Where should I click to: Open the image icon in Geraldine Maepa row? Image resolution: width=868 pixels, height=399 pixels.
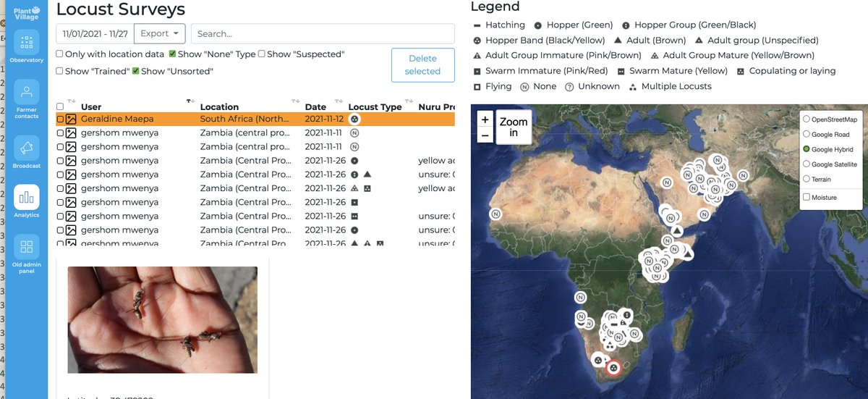71,119
